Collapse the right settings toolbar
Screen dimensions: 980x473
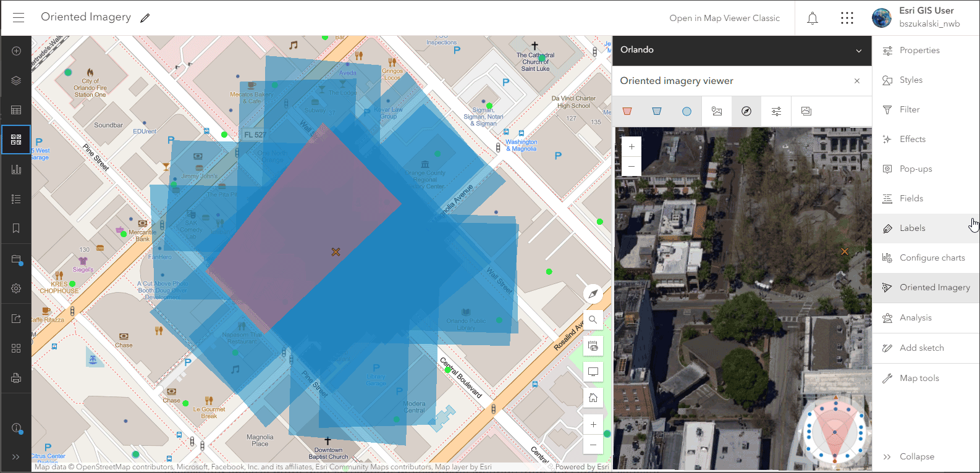(x=926, y=457)
